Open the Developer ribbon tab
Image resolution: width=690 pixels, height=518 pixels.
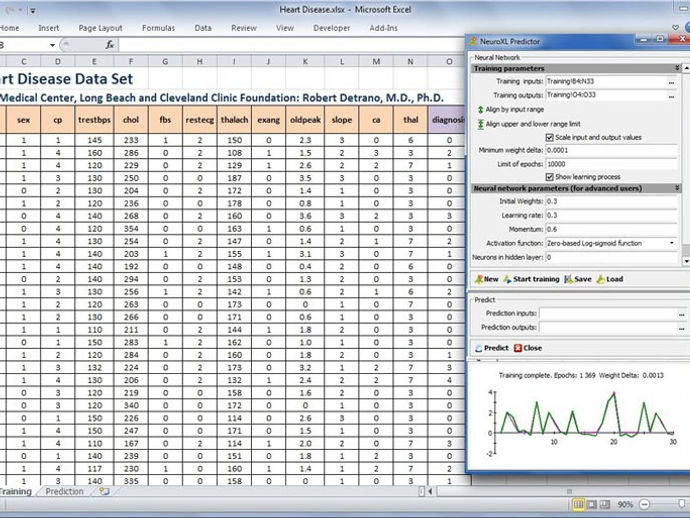(x=332, y=28)
